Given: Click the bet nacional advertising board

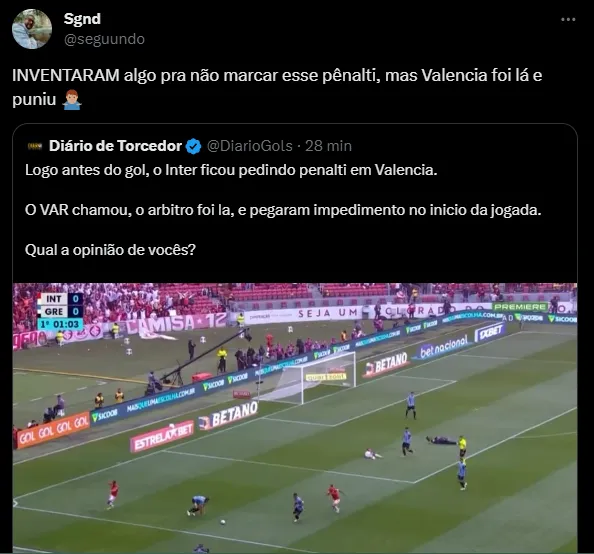Looking at the screenshot, I should click(x=443, y=347).
